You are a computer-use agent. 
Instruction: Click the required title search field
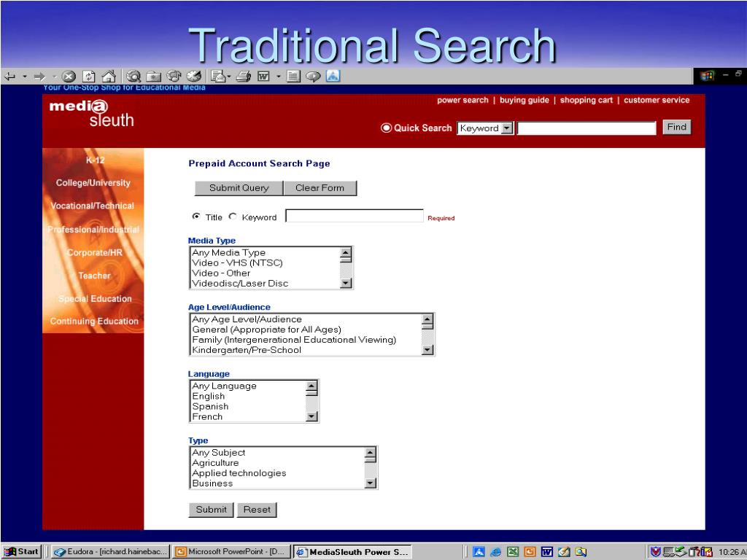point(355,216)
